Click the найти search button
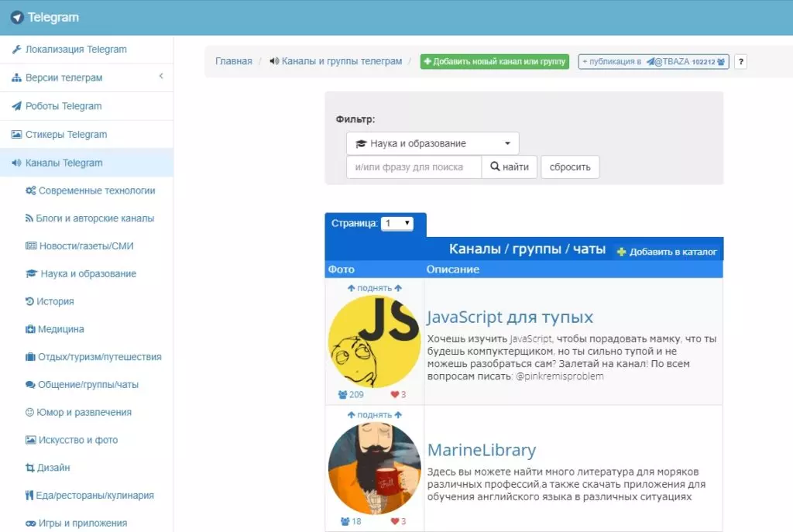 tap(510, 167)
